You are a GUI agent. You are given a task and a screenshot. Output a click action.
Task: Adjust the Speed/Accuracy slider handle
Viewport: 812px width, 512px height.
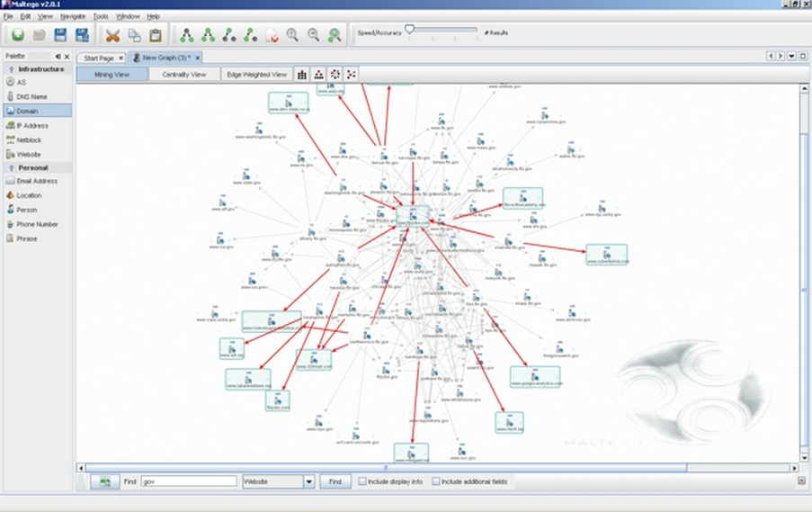[410, 29]
